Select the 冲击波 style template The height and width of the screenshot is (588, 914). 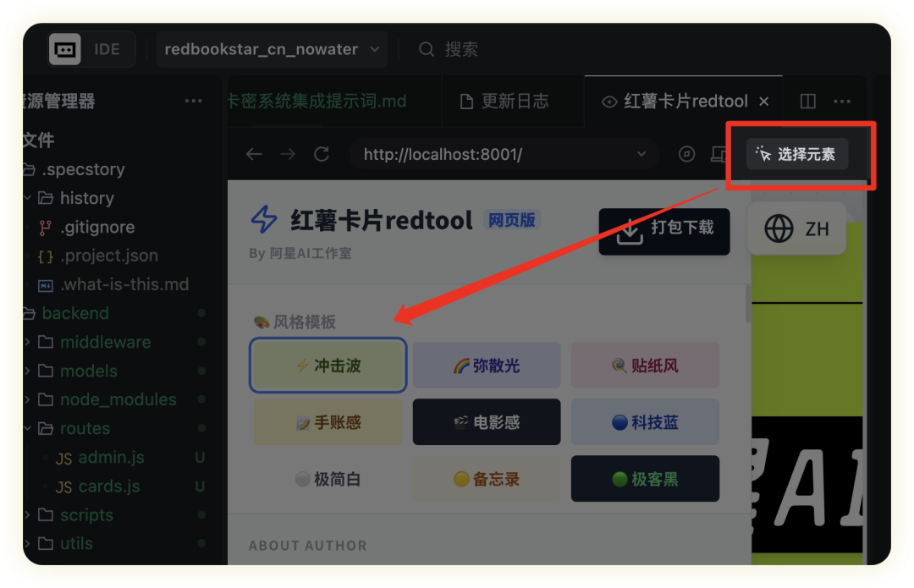point(328,365)
